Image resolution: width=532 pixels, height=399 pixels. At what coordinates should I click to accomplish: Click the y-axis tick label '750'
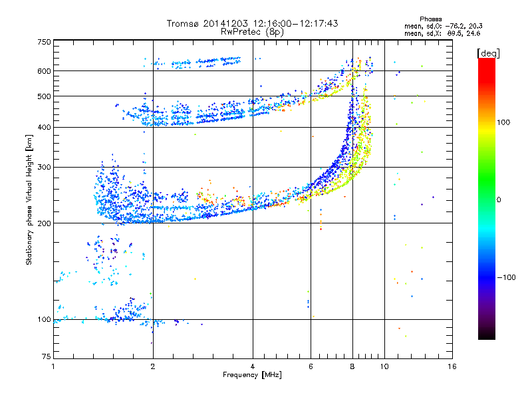tap(44, 42)
